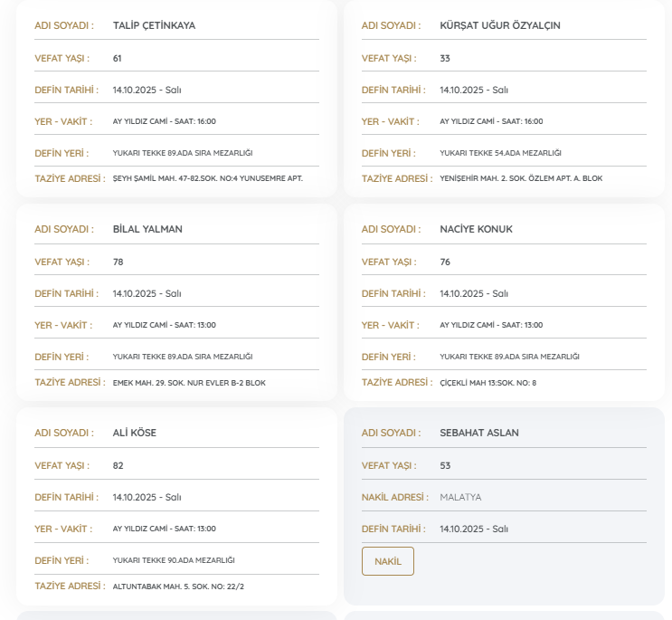Click the Çiçekli Mah condolence address
The height and width of the screenshot is (620, 672).
487,383
